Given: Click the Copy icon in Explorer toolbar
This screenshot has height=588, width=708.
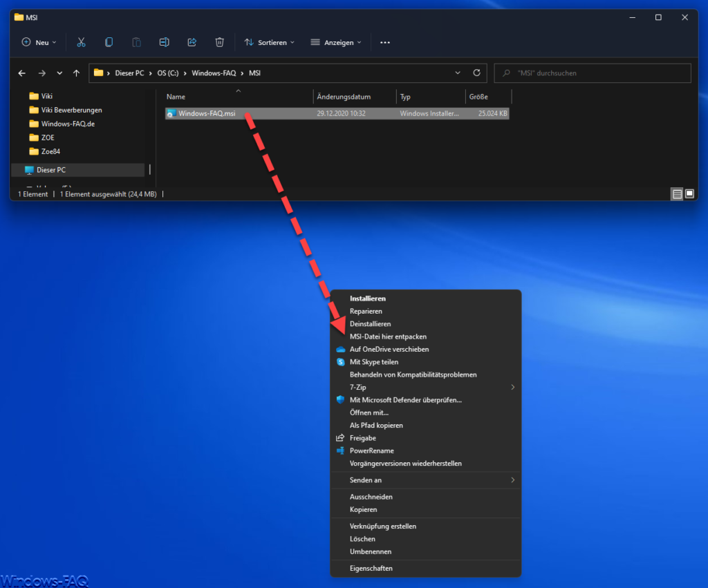Looking at the screenshot, I should coord(109,42).
